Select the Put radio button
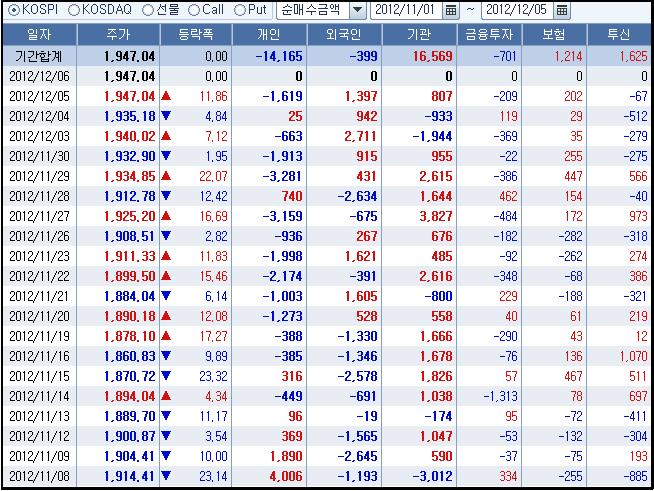Screen dimensions: 654x491 pyautogui.click(x=239, y=10)
